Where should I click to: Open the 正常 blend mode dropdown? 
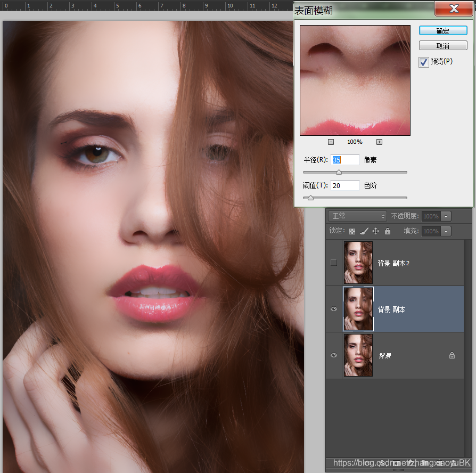pyautogui.click(x=357, y=216)
